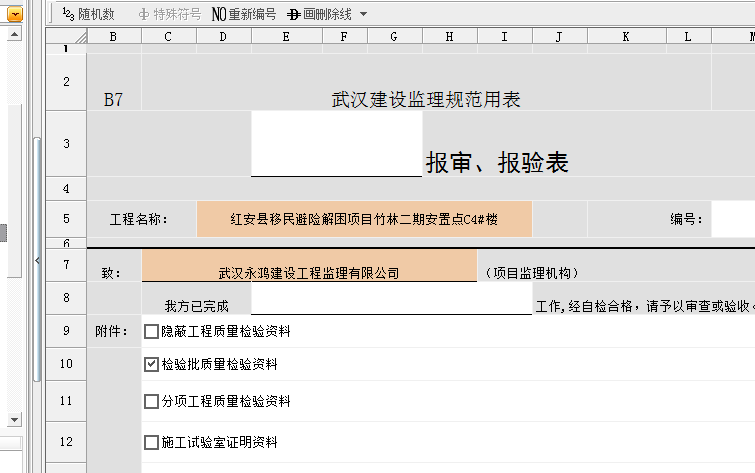Screen dimensions: 755x473
Task: Tick the 分项工程质量检验资料 checkbox
Action: point(152,402)
